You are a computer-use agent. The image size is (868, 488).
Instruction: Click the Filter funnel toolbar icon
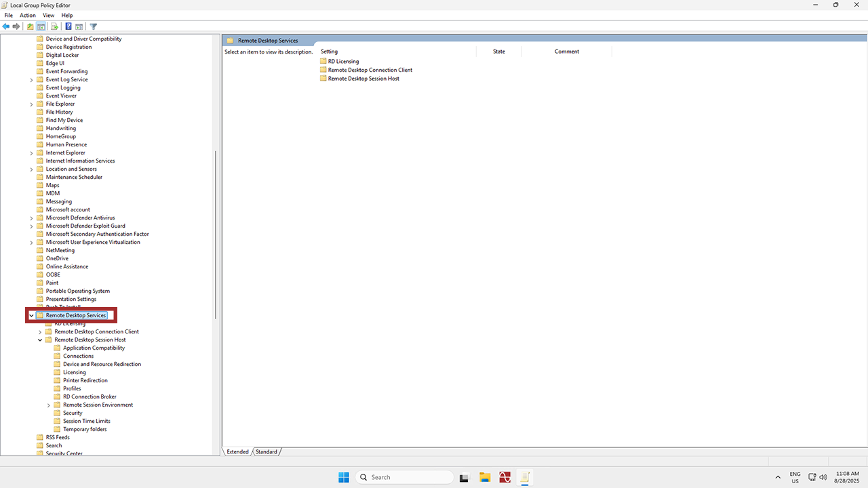point(94,26)
